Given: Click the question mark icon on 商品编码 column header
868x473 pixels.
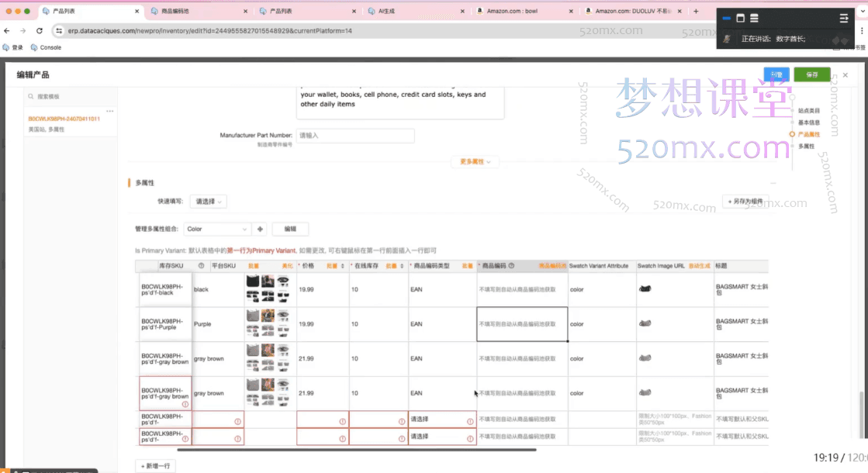Looking at the screenshot, I should [x=512, y=264].
